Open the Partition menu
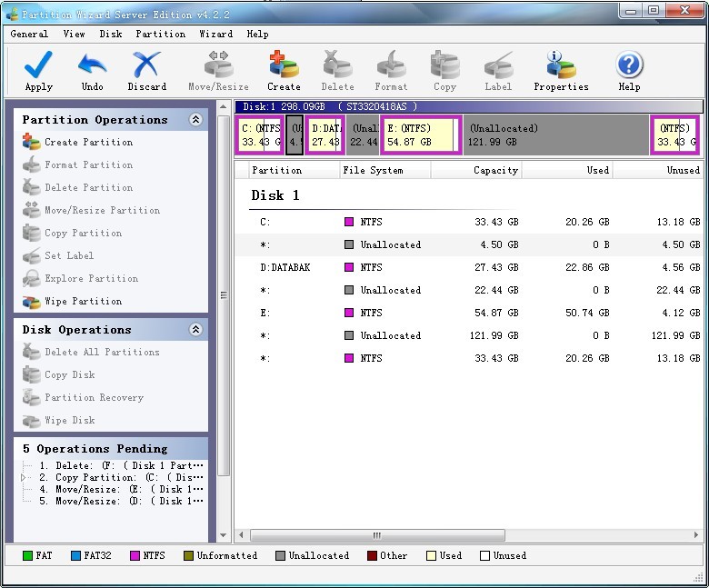The width and height of the screenshot is (709, 588). coord(161,34)
